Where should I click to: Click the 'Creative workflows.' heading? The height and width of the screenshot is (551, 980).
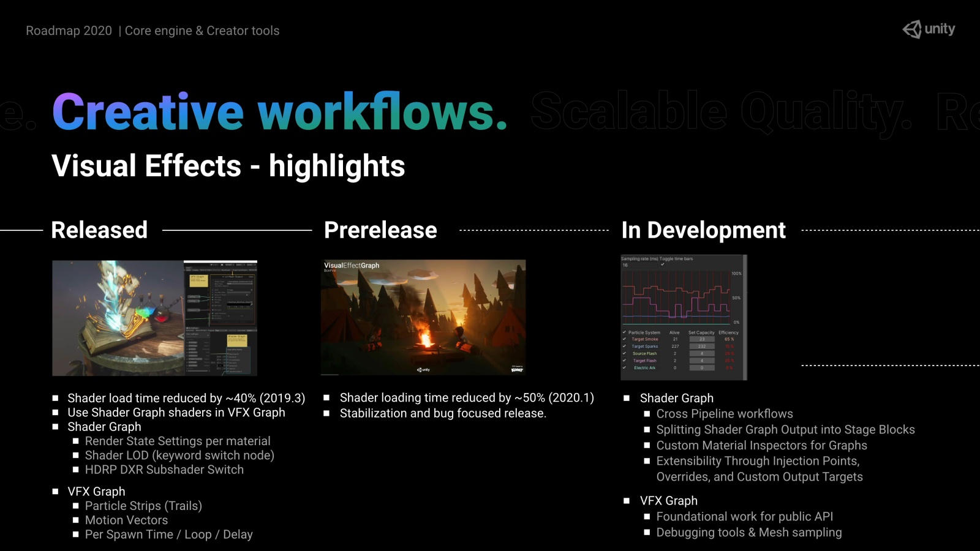click(280, 111)
